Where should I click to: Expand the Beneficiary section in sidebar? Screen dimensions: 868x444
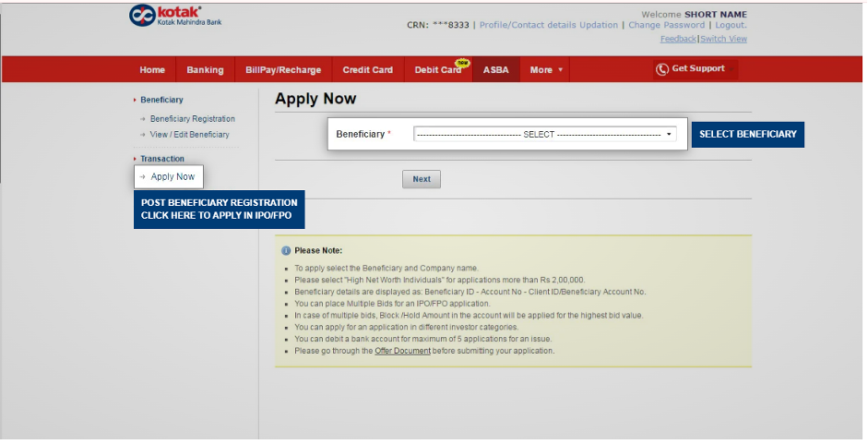161,100
